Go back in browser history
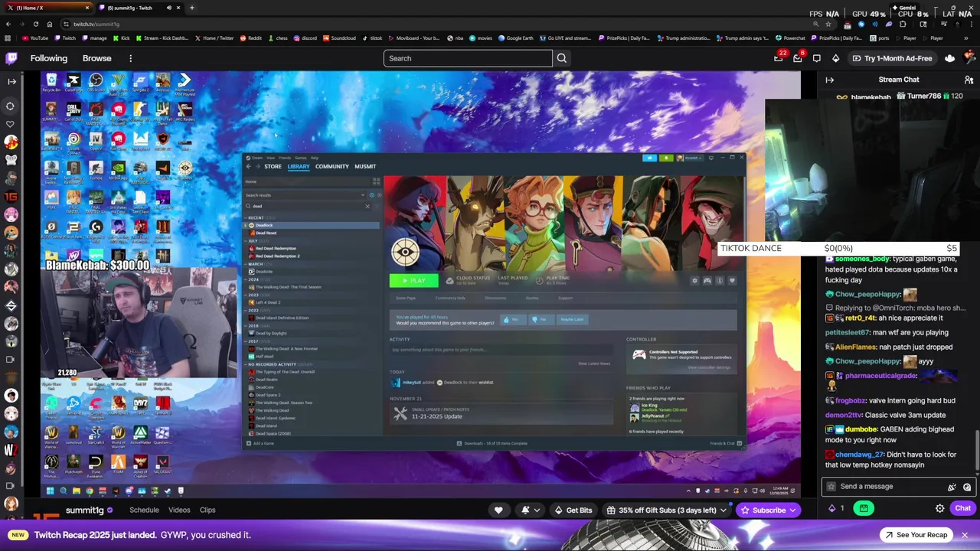 (8, 24)
